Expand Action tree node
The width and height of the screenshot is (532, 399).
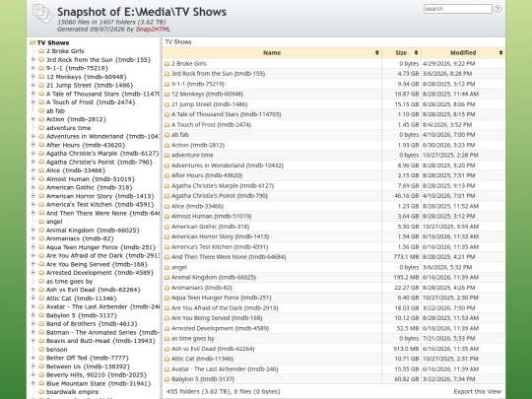[33, 119]
